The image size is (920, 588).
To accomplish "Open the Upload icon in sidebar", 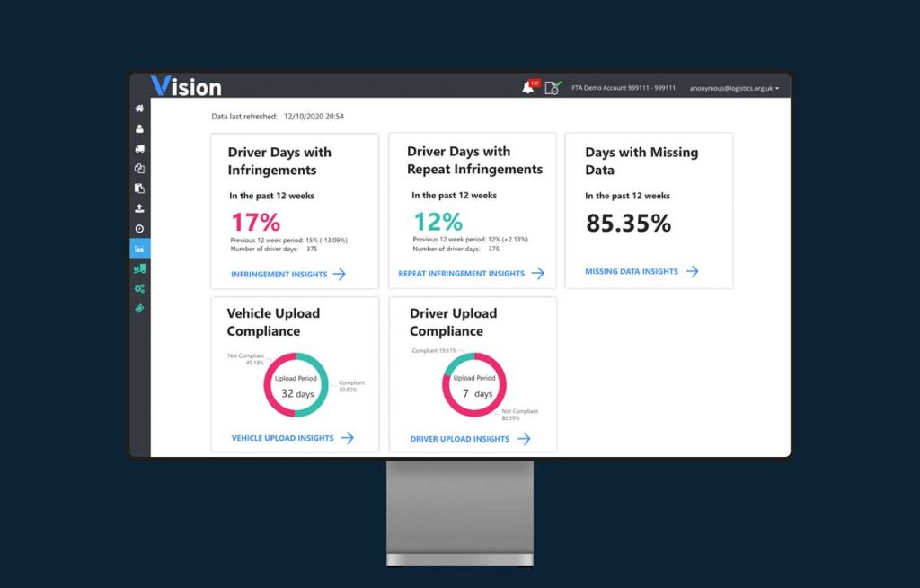I will pyautogui.click(x=139, y=208).
